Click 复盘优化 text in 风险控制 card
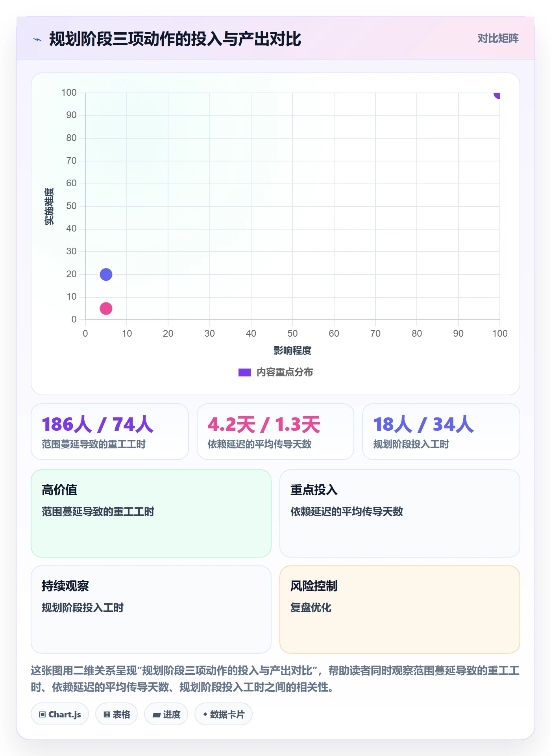Image resolution: width=551 pixels, height=756 pixels. tap(311, 608)
